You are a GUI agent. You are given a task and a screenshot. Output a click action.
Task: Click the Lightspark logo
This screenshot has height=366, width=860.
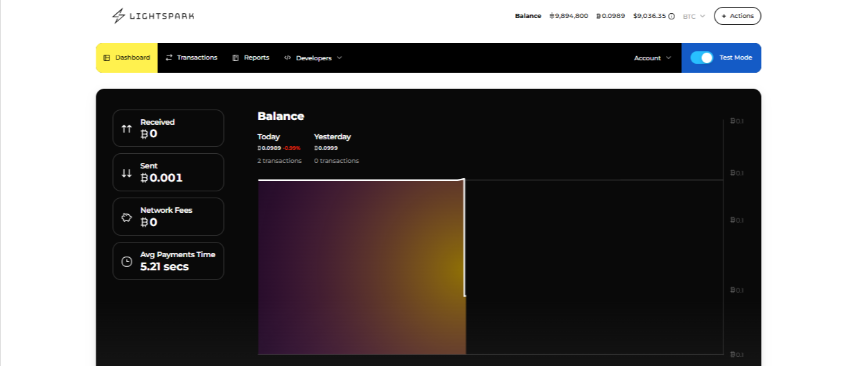pos(153,16)
